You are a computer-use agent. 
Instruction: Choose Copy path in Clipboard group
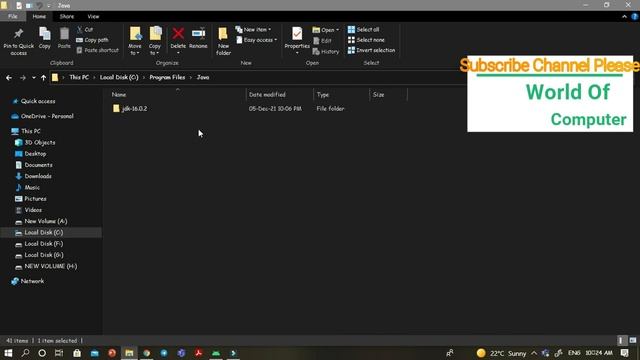(x=92, y=40)
